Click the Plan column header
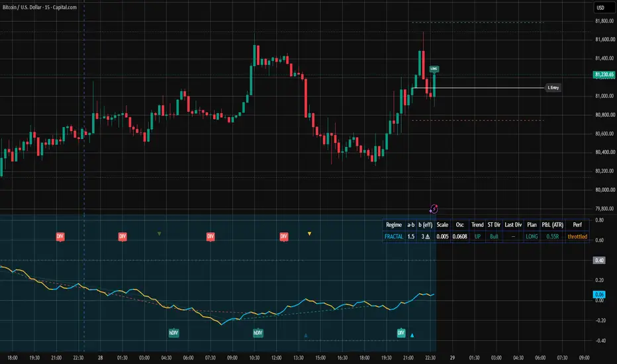The image size is (617, 364). pyautogui.click(x=532, y=225)
